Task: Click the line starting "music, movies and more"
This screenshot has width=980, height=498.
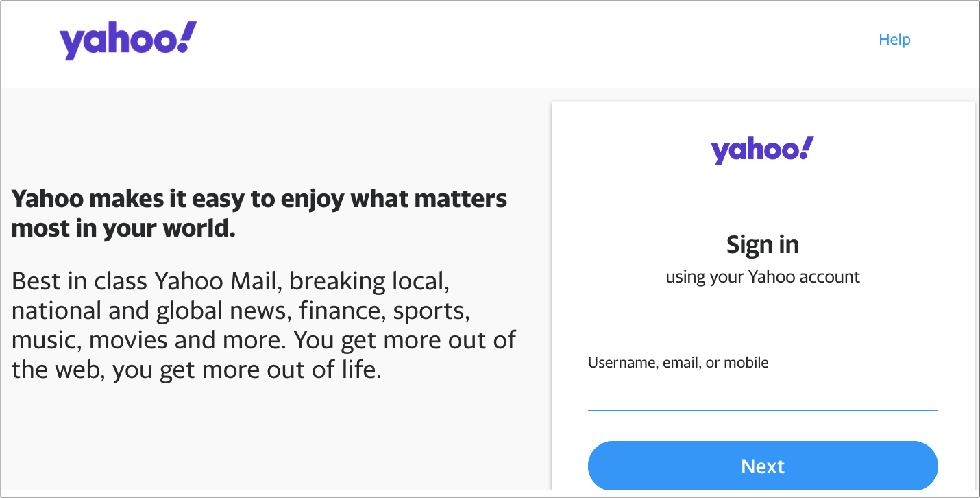Action: point(264,340)
